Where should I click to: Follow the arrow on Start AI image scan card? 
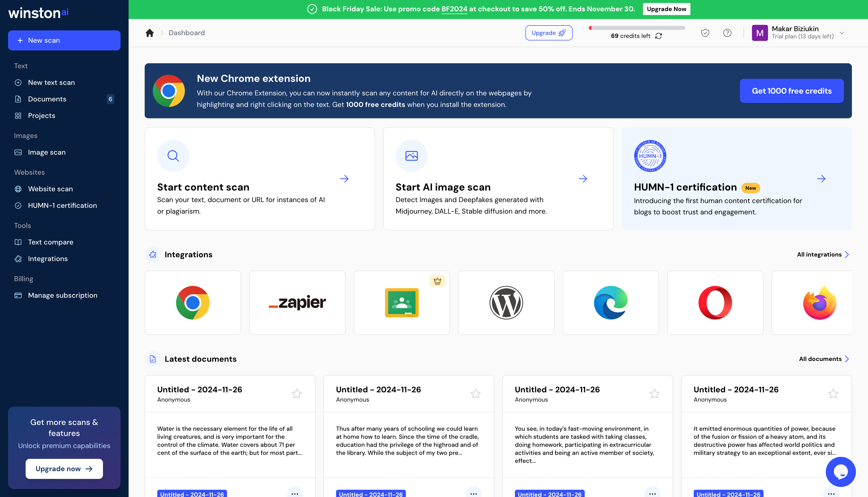(583, 178)
